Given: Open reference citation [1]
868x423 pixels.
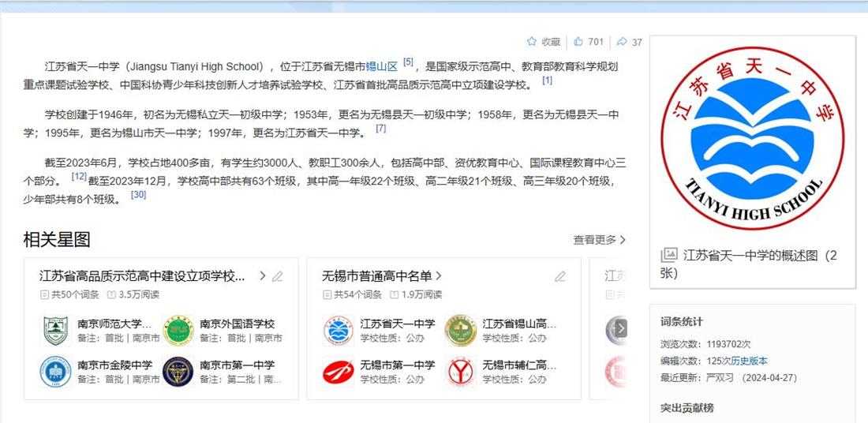Looking at the screenshot, I should click(547, 80).
